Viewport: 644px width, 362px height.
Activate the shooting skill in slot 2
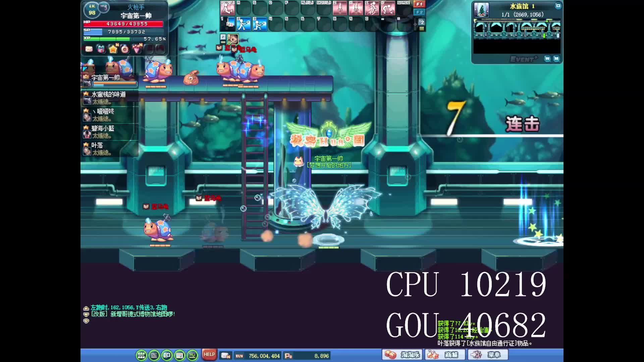244,24
